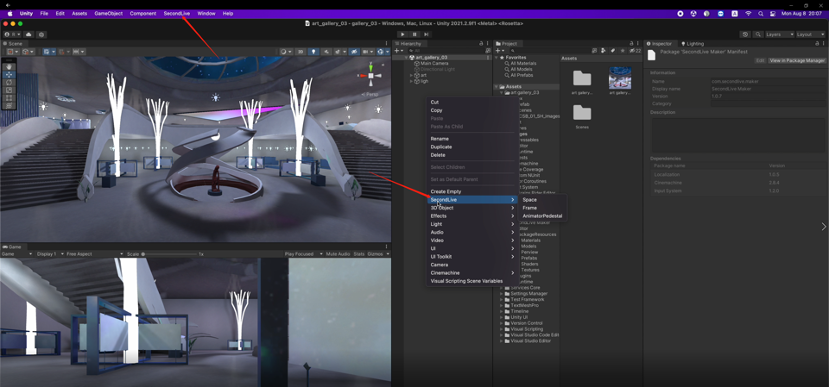The width and height of the screenshot is (830, 388).
Task: Click View in Package Manager button
Action: point(797,61)
